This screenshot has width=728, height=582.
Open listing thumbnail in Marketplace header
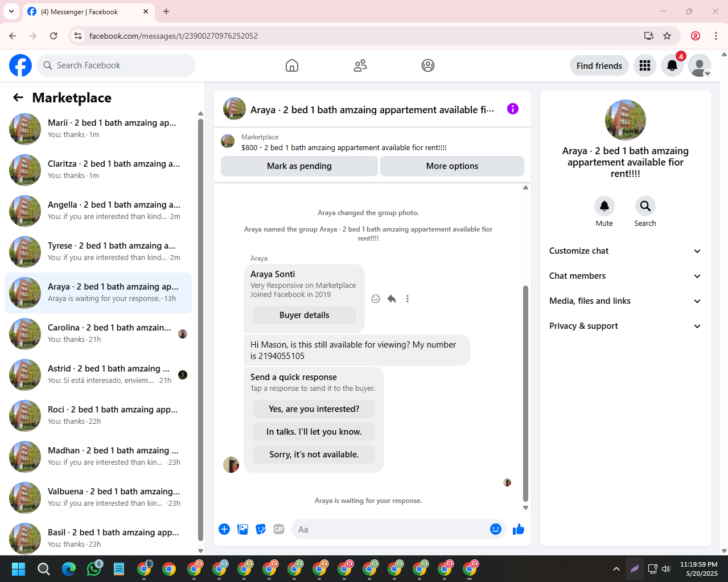coord(228,142)
